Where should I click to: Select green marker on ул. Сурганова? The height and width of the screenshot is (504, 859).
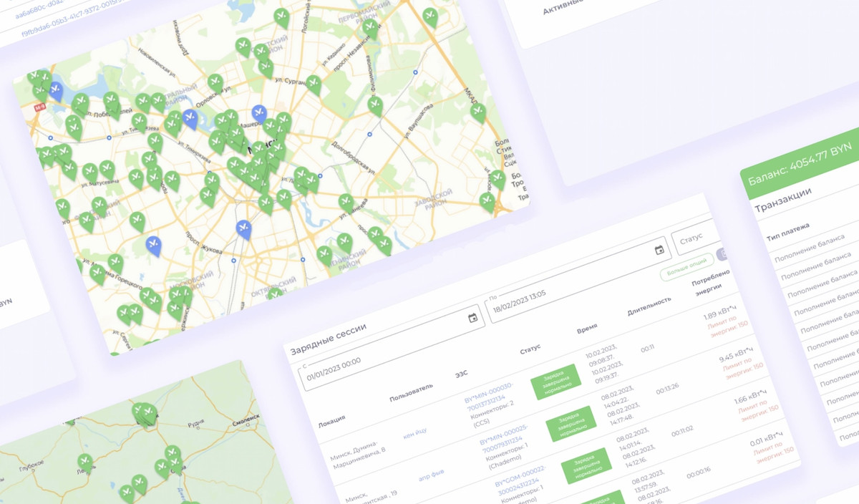click(314, 85)
